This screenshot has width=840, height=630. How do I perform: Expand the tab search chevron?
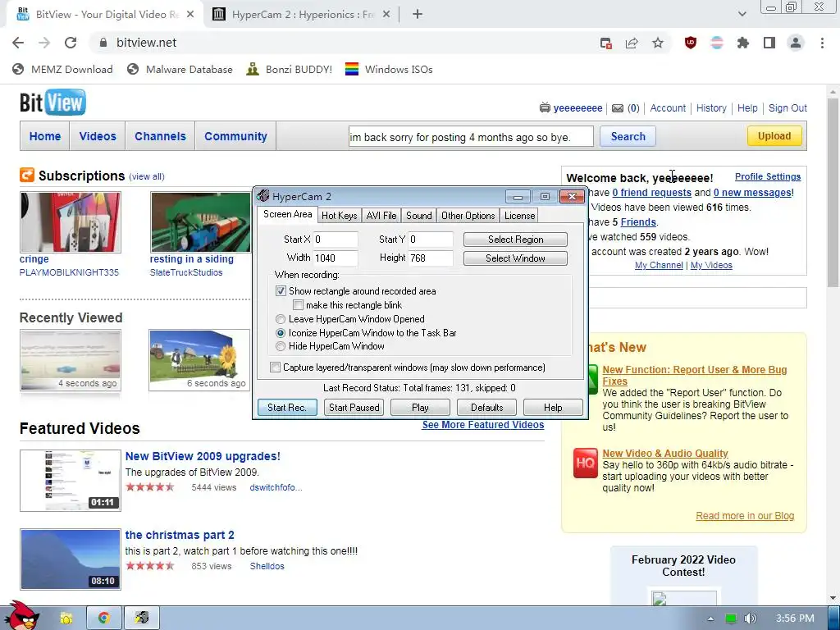click(x=742, y=15)
